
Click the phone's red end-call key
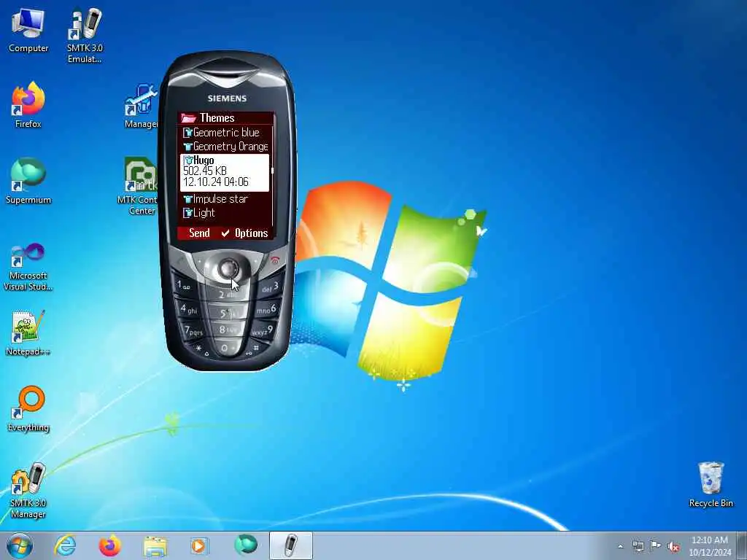pos(275,260)
